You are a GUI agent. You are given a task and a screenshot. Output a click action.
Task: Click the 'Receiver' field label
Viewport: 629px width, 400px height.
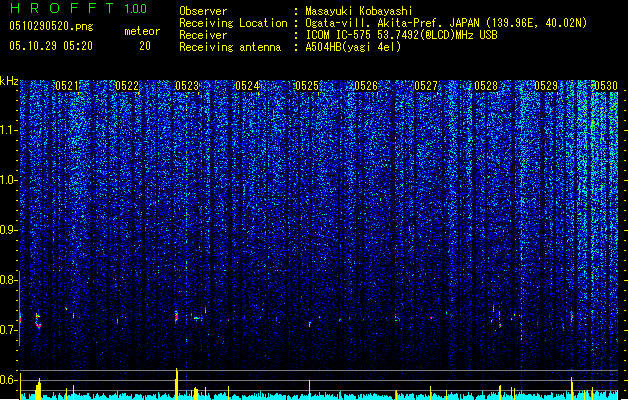coord(203,35)
